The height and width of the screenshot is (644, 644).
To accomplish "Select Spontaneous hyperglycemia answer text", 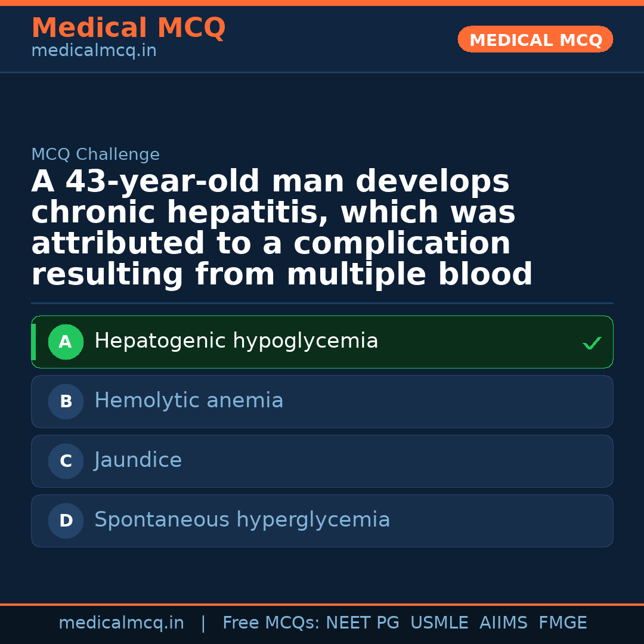I will [242, 520].
